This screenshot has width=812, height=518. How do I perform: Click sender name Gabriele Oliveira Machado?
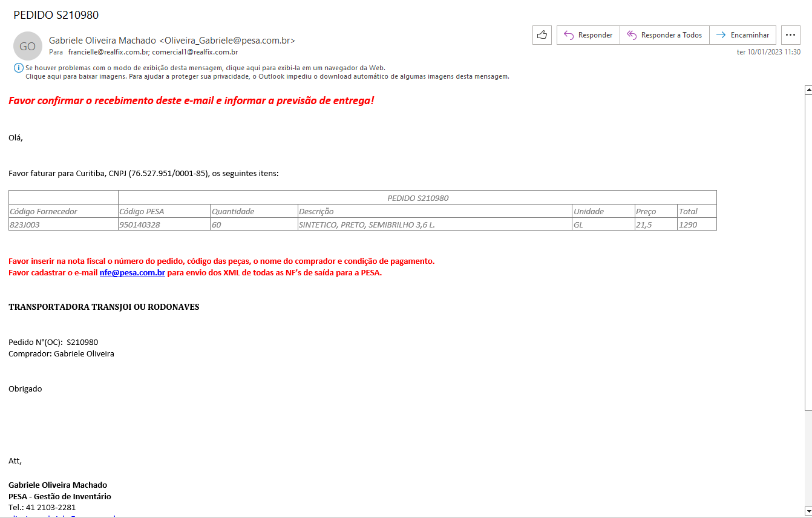102,41
